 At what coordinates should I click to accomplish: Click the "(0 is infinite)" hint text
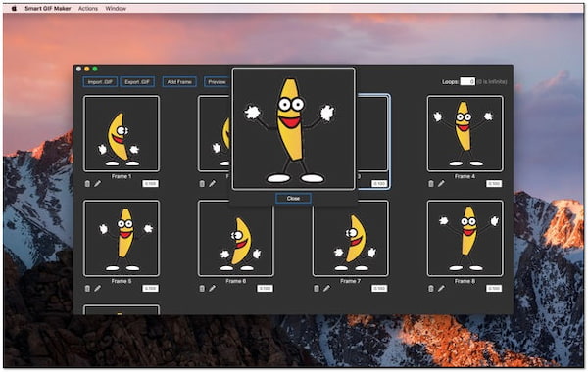[x=492, y=81]
